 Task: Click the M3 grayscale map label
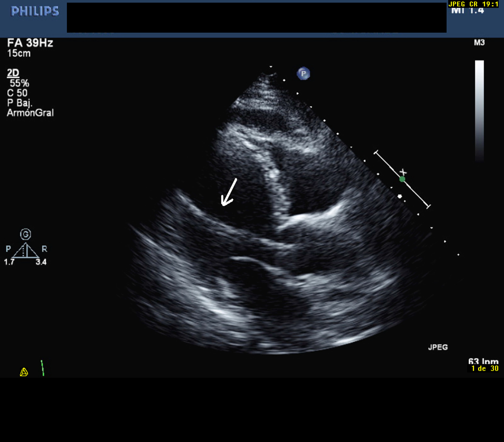(x=479, y=43)
